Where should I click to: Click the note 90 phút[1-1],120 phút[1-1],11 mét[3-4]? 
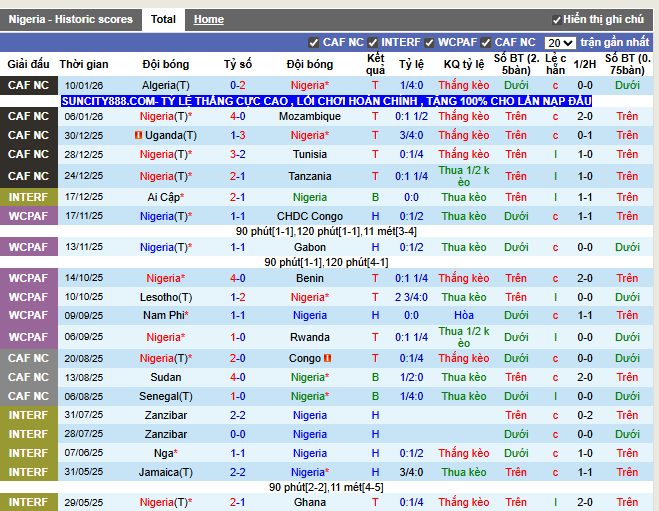(326, 232)
